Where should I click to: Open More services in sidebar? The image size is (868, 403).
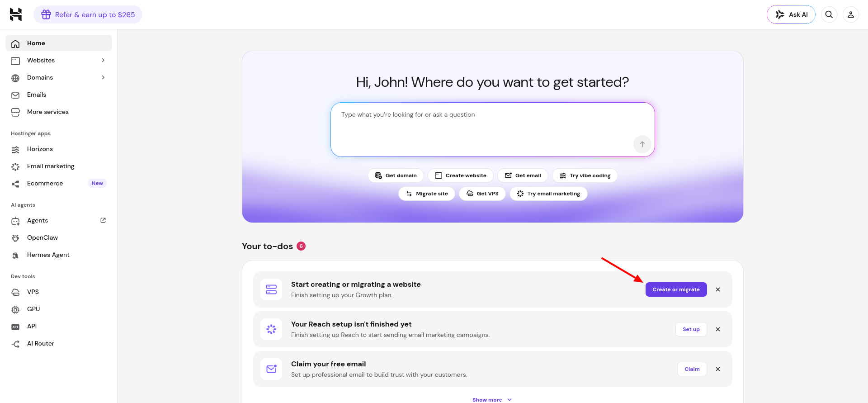point(59,112)
